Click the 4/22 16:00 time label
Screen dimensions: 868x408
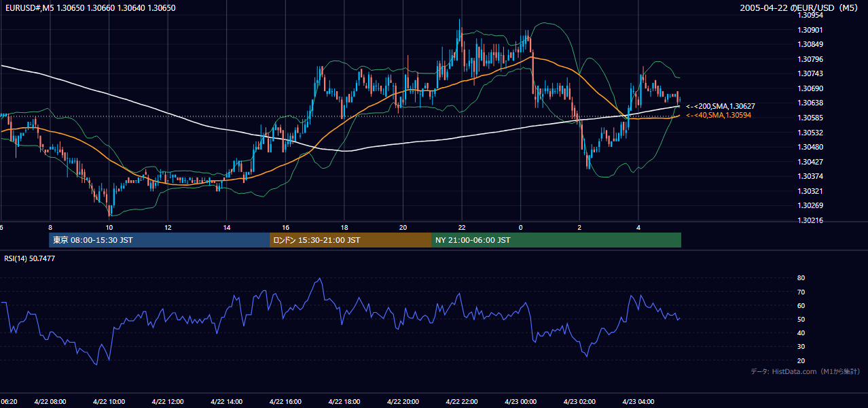[x=286, y=402]
